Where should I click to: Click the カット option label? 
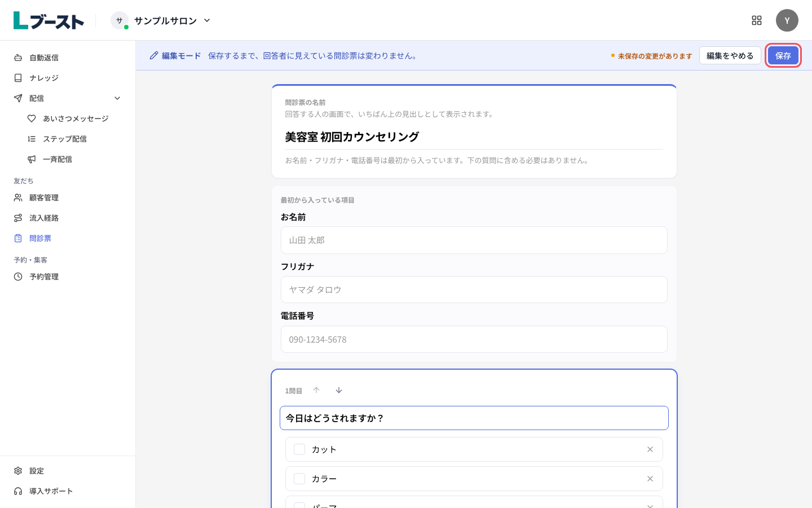click(324, 449)
